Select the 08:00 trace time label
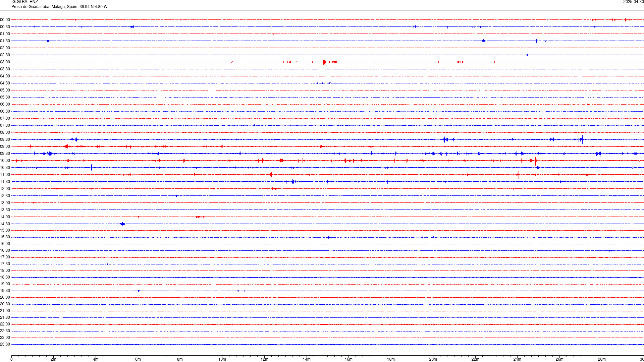The width and height of the screenshot is (644, 362). [5, 132]
